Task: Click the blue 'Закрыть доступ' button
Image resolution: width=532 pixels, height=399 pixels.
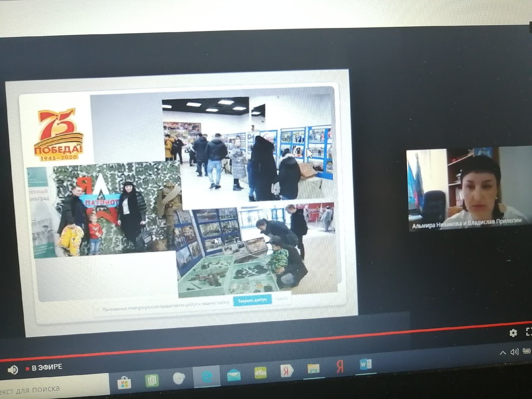Action: 252,300
